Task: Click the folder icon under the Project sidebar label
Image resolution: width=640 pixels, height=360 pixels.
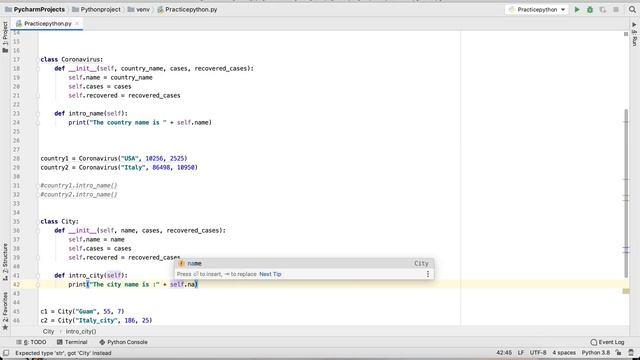Action: point(5,50)
